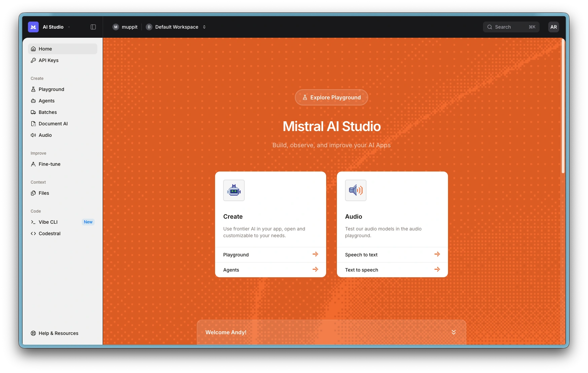Open Batches in the sidebar
Viewport: 588px width, 373px height.
tap(47, 112)
